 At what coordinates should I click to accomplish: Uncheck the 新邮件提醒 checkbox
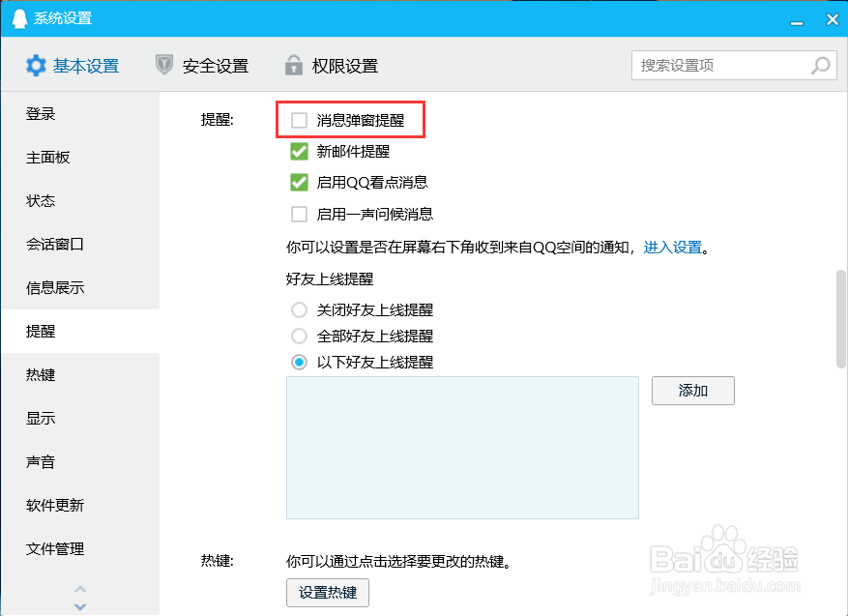299,152
